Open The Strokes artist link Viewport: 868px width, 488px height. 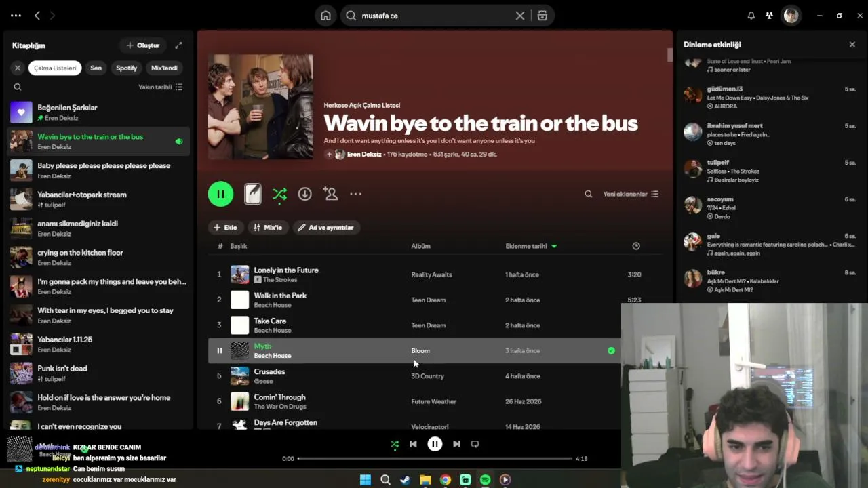tap(280, 280)
